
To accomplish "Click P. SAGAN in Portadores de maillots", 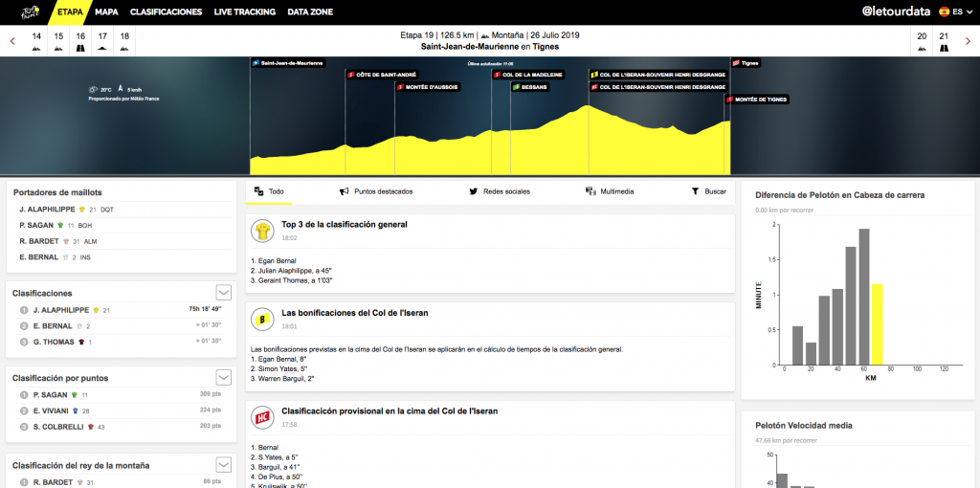I will (36, 225).
